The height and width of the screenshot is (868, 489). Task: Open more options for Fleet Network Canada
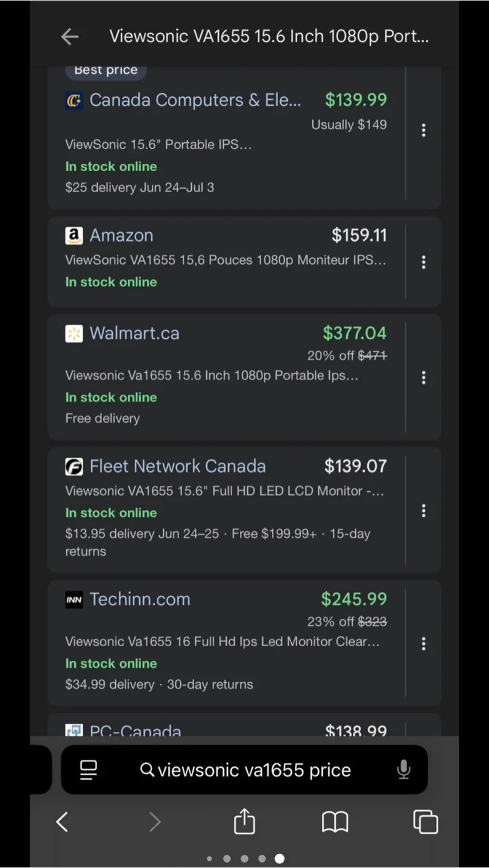pyautogui.click(x=424, y=511)
